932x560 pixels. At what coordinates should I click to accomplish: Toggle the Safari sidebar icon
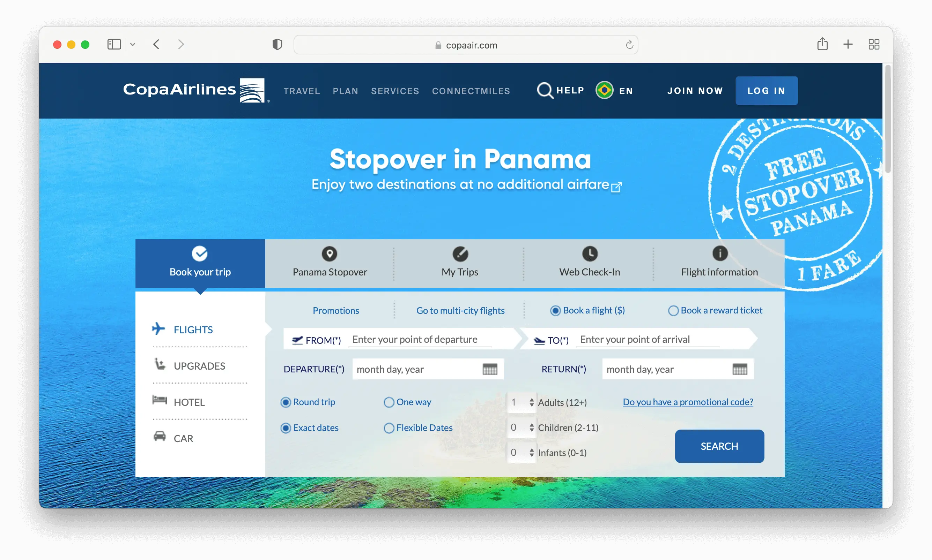pyautogui.click(x=114, y=44)
